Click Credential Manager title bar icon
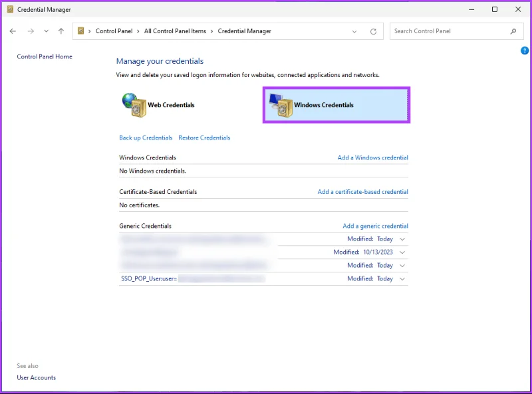Screen dimensions: 532x394 [10, 9]
